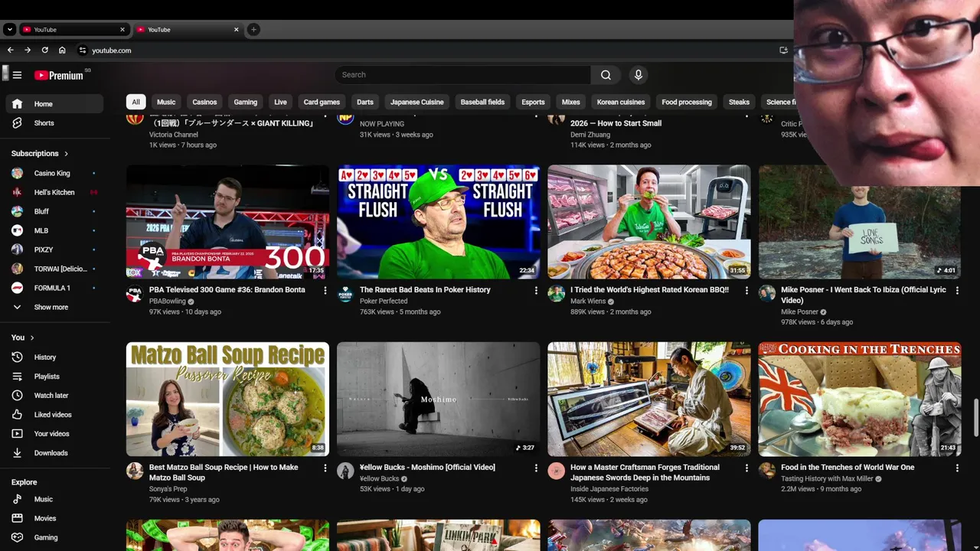
Task: Open options menu for Korean BBQ video
Action: [746, 291]
